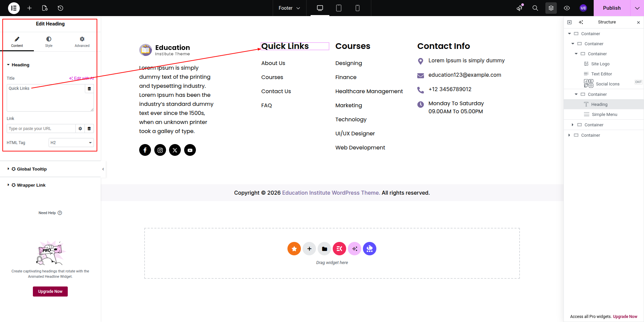Screen dimensions: 644x322
Task: Click the Link URL input field
Action: 41,129
